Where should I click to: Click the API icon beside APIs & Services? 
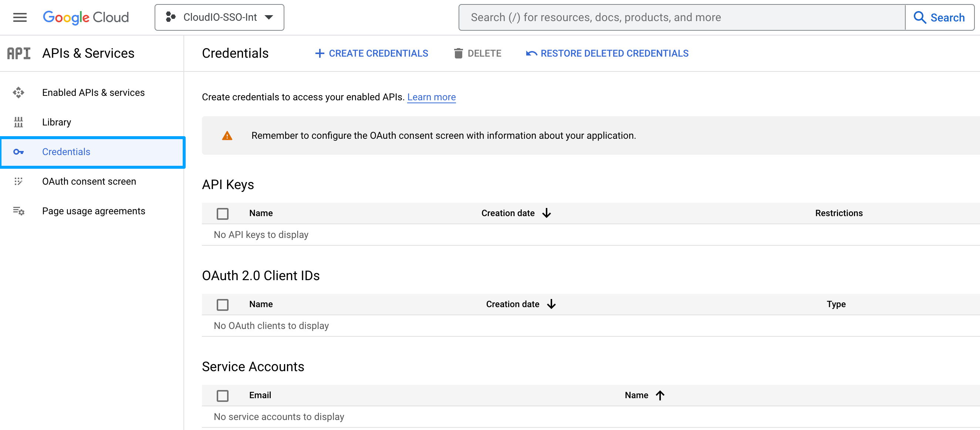[x=18, y=53]
